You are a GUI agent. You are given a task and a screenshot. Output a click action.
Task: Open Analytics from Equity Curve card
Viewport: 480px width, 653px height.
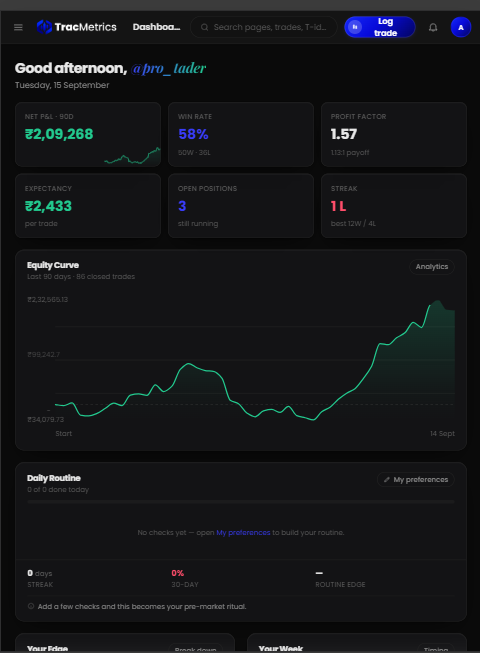[432, 267]
